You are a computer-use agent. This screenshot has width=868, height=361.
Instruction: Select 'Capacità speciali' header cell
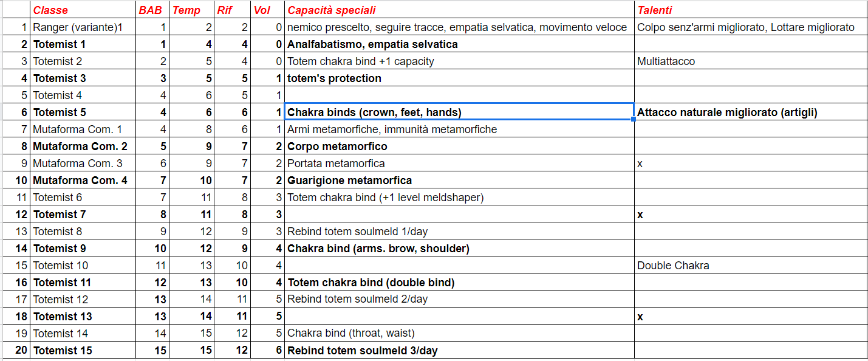(x=460, y=10)
